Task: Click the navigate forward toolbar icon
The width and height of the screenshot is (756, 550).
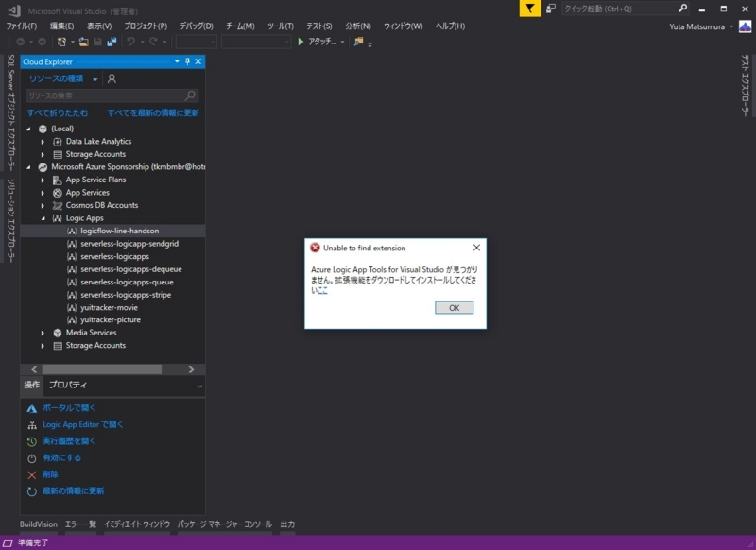Action: pyautogui.click(x=43, y=42)
